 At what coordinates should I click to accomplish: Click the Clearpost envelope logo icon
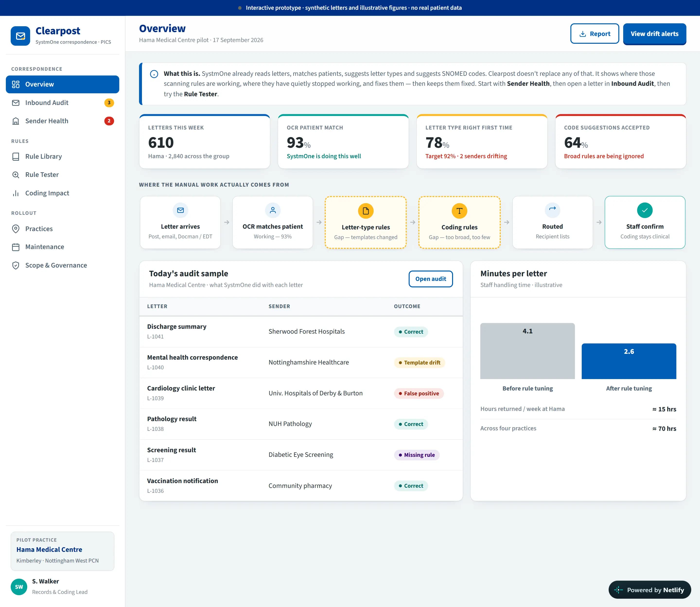point(20,36)
